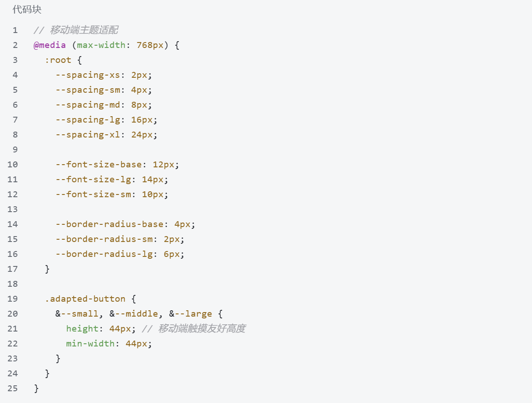Click the @media keyword on line 2
The image size is (532, 403).
(50, 45)
